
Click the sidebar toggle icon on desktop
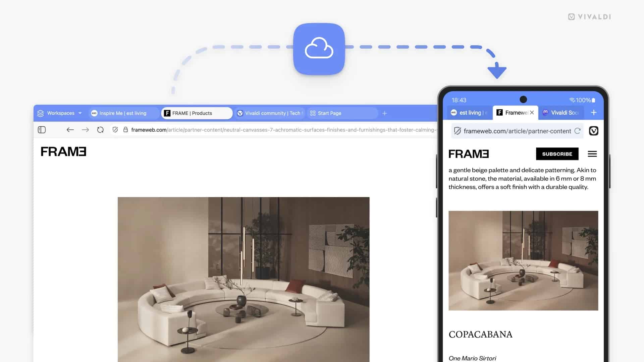[42, 129]
